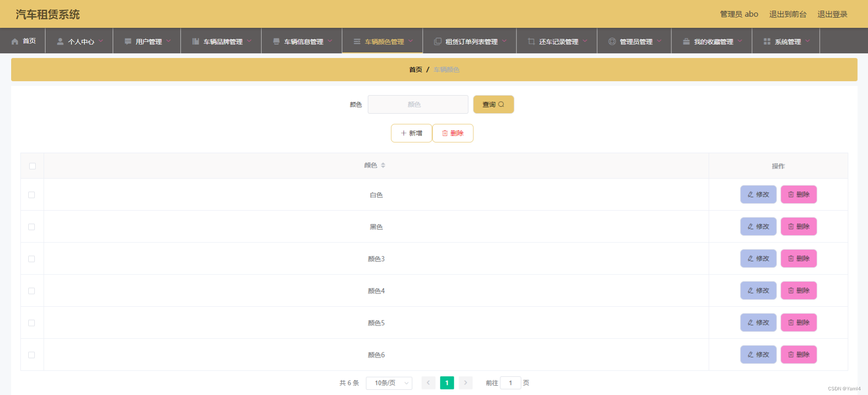Open the 10条/页 page size dropdown

point(389,383)
